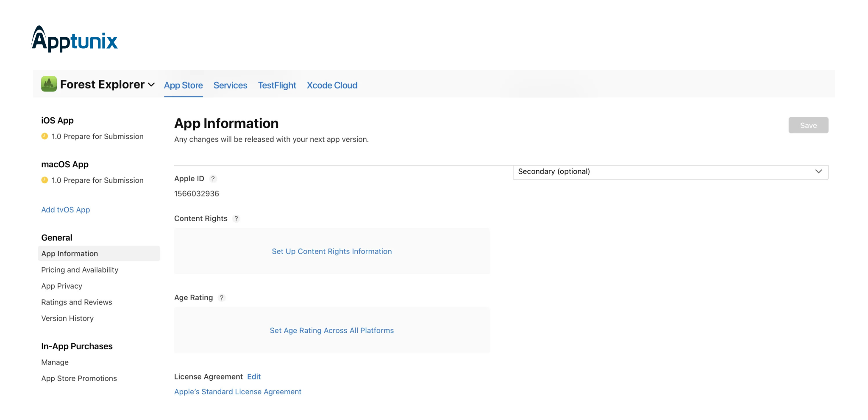Select the App Store tab
Image resolution: width=868 pixels, height=420 pixels.
[184, 85]
